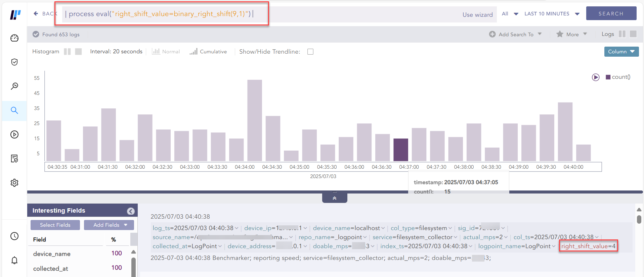Screen dimensions: 644x277
Task: Open the Last 10 Minutes time range dropdown
Action: pos(552,14)
